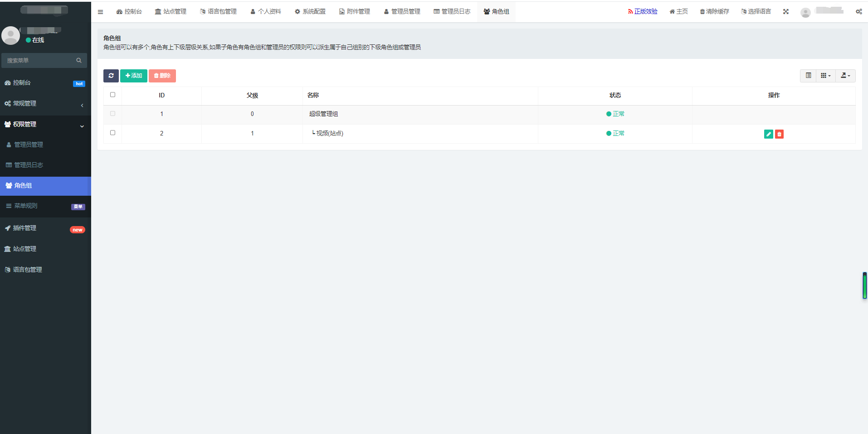Click the search magnifier icon in sidebar
868x434 pixels.
(x=79, y=60)
